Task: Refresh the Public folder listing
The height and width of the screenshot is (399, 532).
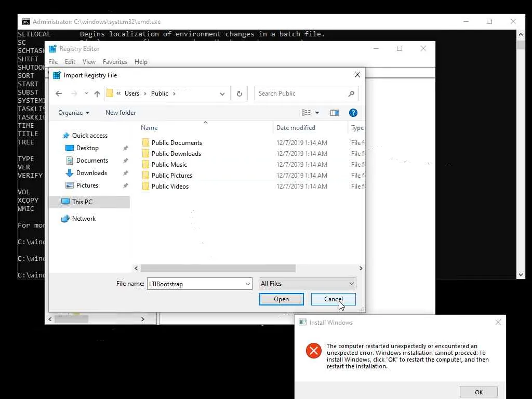Action: 239,94
